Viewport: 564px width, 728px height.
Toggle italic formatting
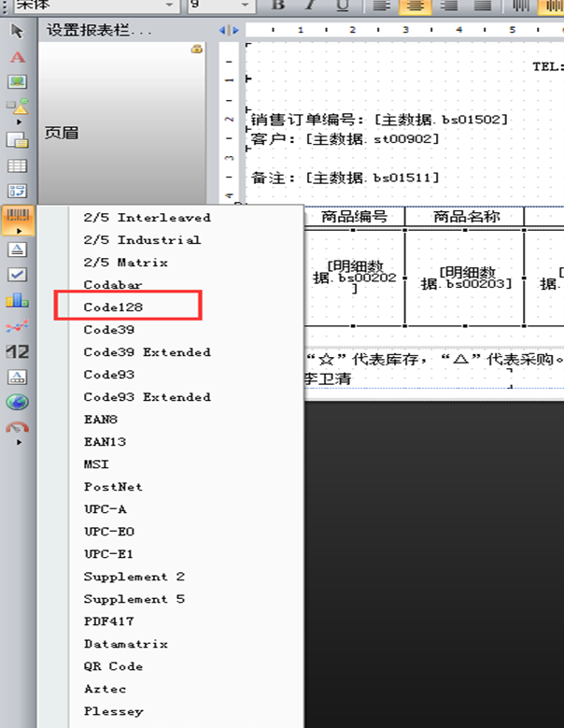tap(310, 6)
